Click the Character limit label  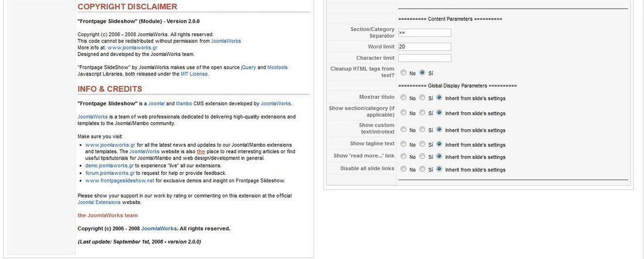coord(375,58)
